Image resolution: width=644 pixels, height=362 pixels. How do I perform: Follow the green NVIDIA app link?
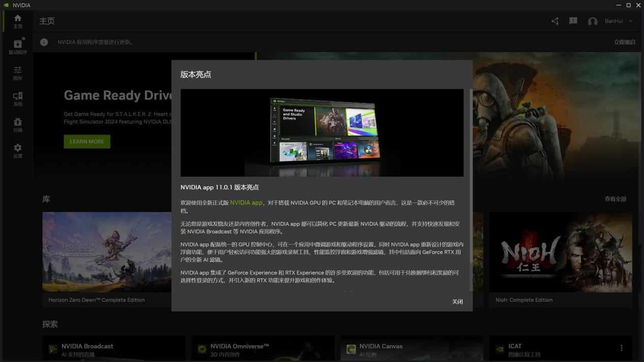coord(247,203)
